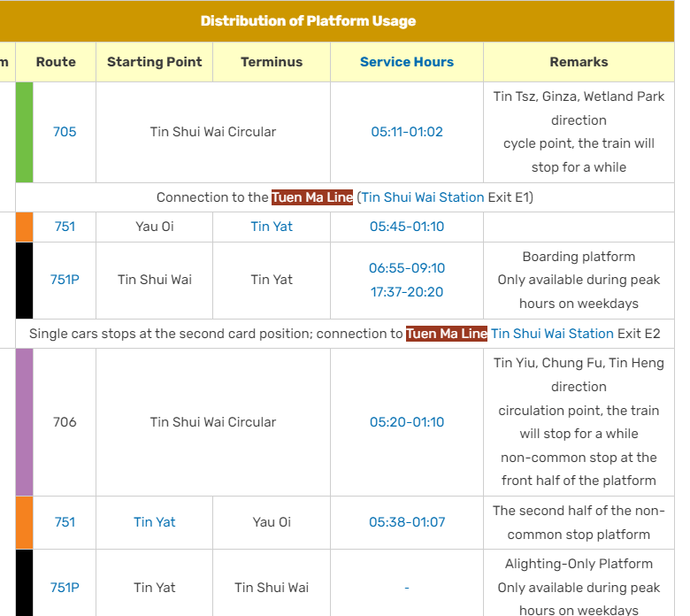Viewport: 690px width, 616px height.
Task: Click the green color bar for route 705
Action: pos(24,132)
